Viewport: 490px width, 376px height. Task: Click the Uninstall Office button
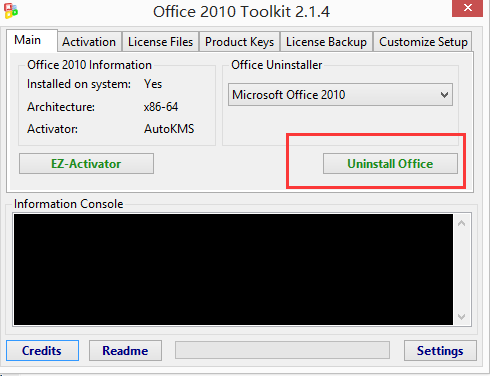[390, 164]
